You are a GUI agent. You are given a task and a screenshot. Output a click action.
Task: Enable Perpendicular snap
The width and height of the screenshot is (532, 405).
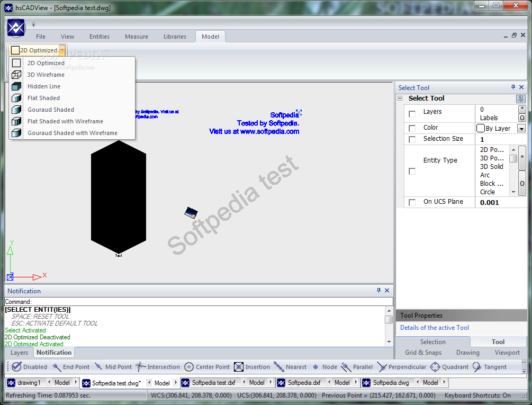402,367
